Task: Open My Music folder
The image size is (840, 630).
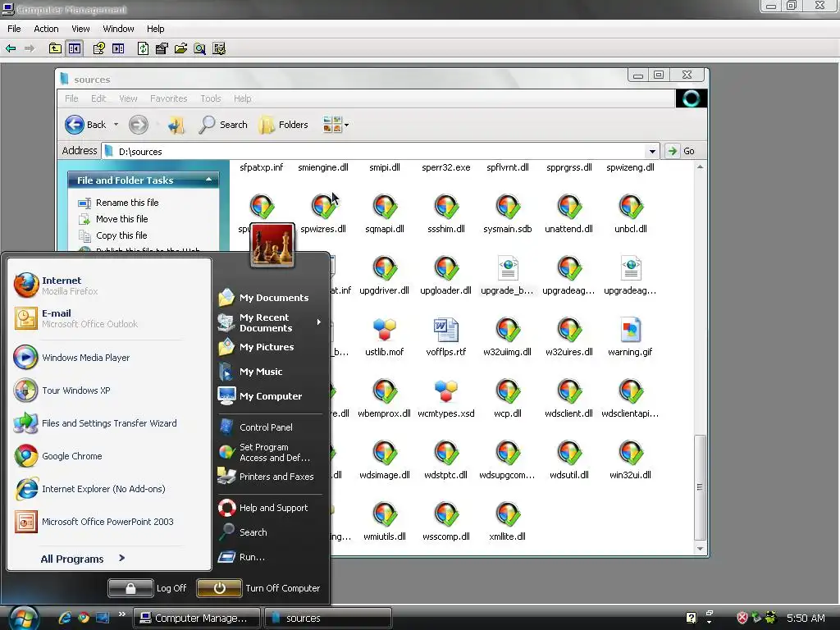Action: [x=250, y=372]
